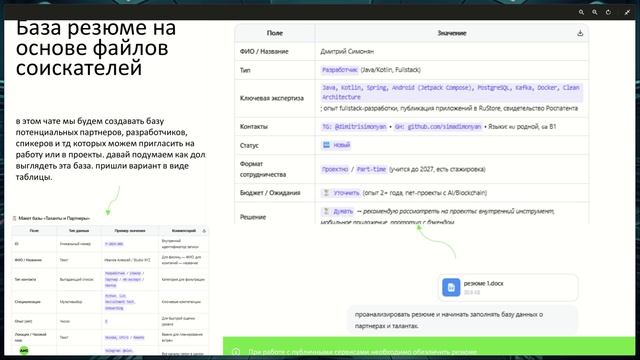Rotate the image with the circular arrow icon
The height and width of the screenshot is (360, 640).
click(608, 12)
